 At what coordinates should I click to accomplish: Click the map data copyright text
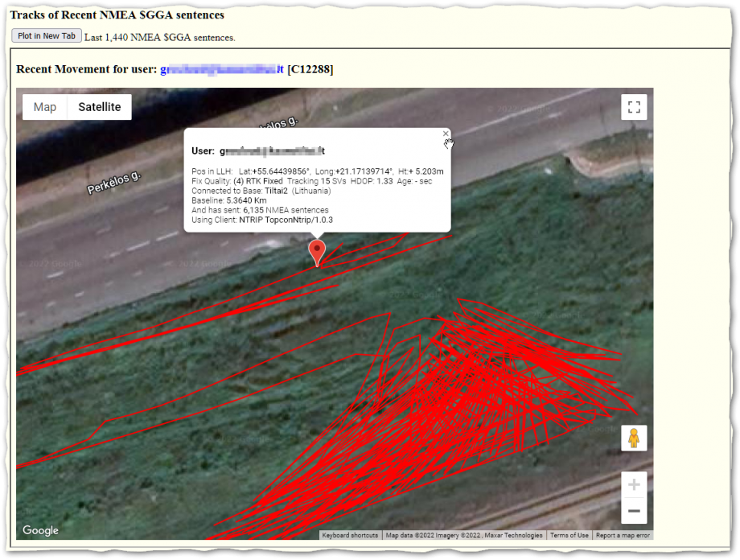tap(464, 535)
